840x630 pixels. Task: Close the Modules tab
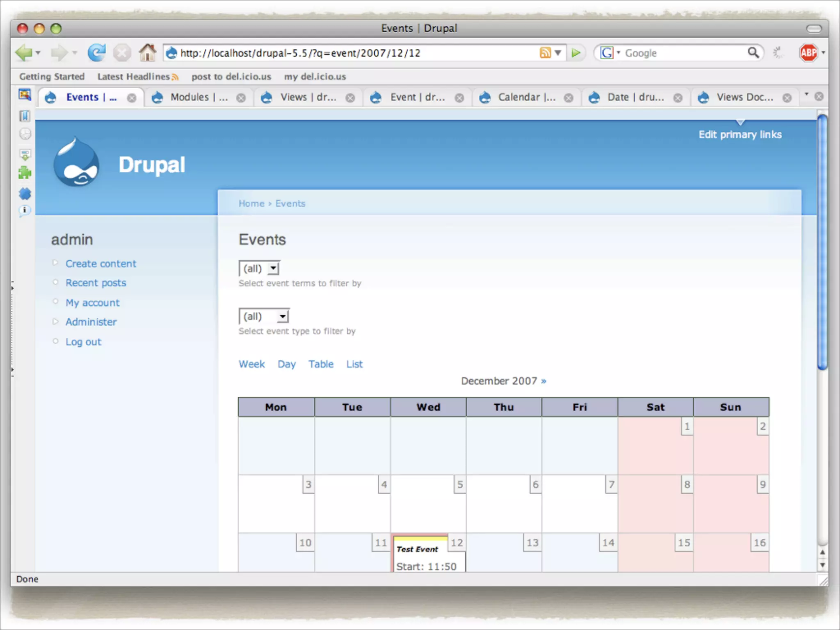coord(241,98)
